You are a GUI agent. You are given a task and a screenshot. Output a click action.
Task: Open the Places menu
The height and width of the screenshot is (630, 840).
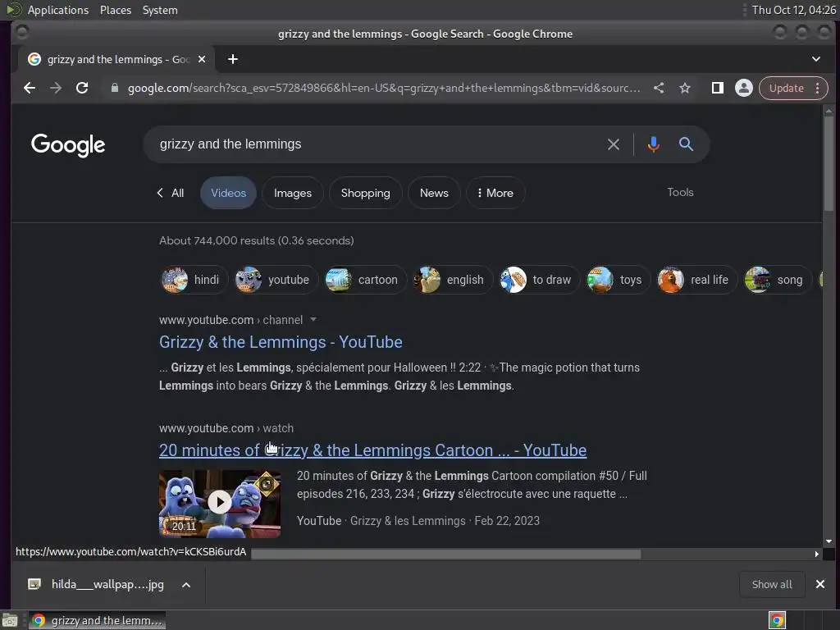pyautogui.click(x=115, y=10)
